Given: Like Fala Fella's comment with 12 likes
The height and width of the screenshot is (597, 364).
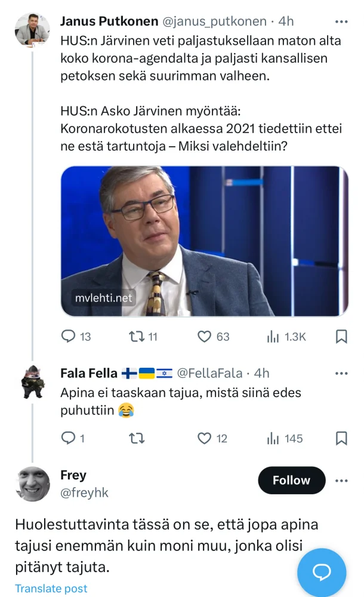Looking at the screenshot, I should coord(205,439).
